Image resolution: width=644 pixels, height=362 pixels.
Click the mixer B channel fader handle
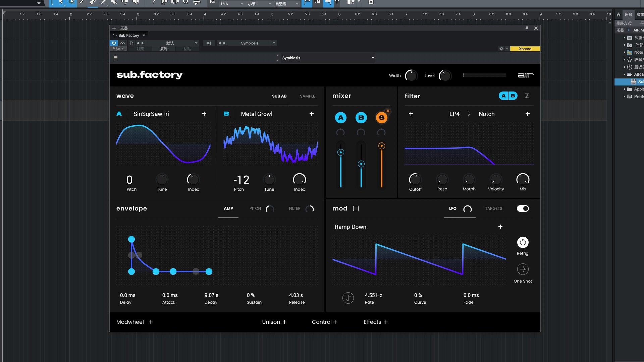click(x=361, y=164)
